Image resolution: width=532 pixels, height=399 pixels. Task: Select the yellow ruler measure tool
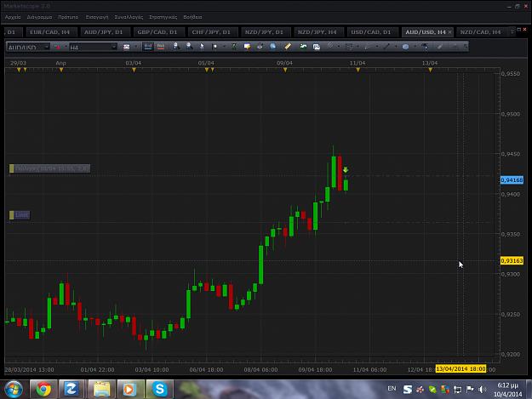coord(288,47)
